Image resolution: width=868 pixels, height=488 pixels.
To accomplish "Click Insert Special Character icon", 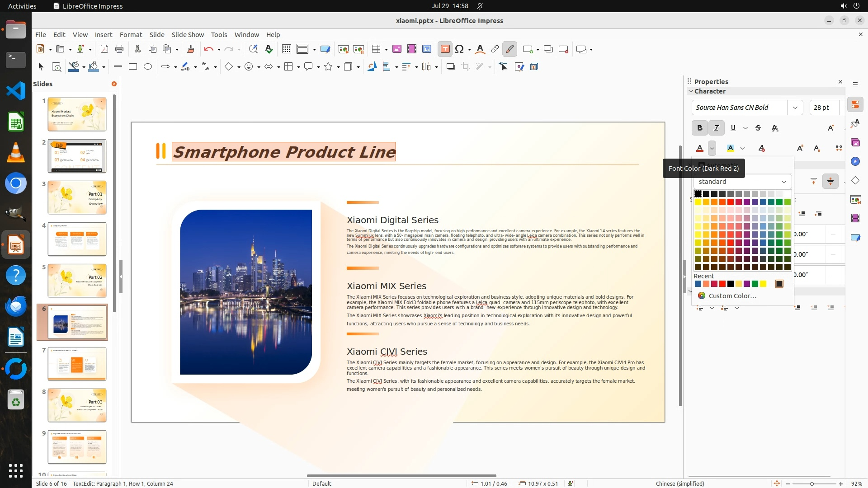I will coord(459,49).
